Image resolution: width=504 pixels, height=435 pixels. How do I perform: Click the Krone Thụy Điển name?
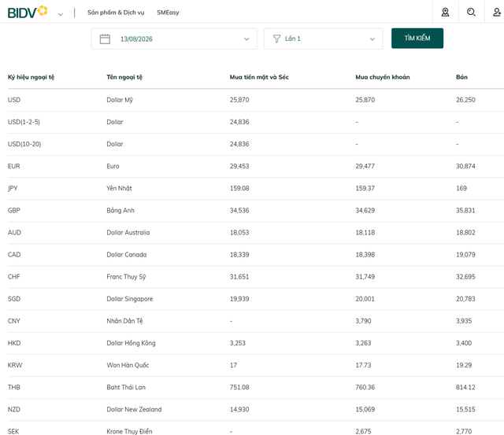pos(129,432)
